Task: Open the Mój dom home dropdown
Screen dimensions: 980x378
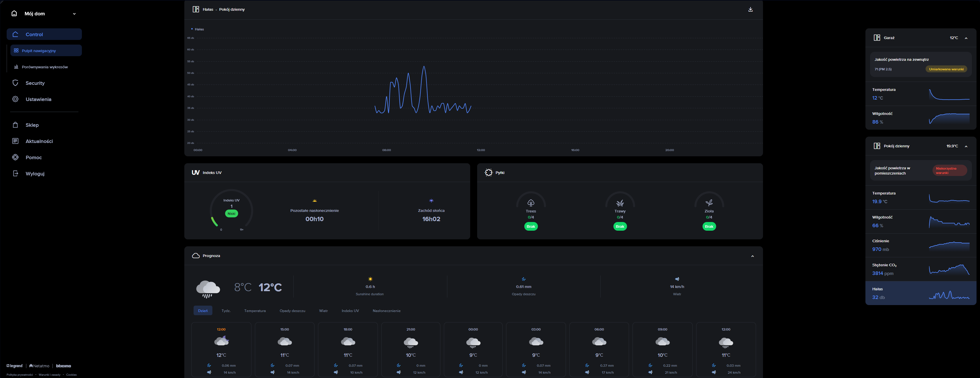Action: pos(74,14)
